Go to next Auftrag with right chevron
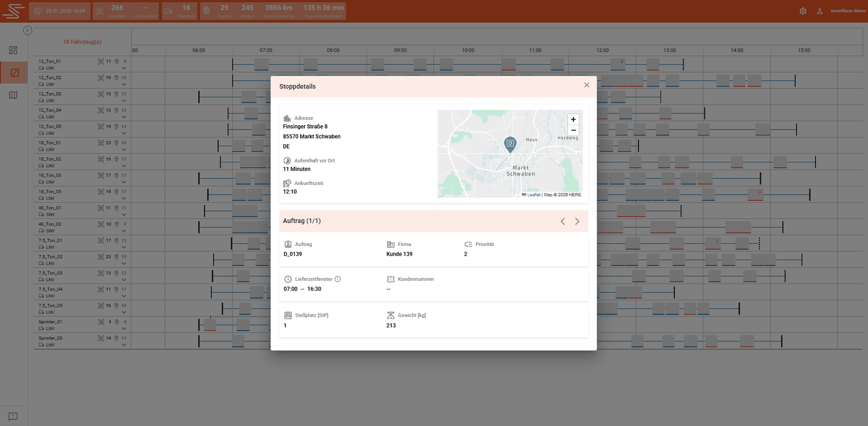Image resolution: width=868 pixels, height=426 pixels. coord(577,221)
